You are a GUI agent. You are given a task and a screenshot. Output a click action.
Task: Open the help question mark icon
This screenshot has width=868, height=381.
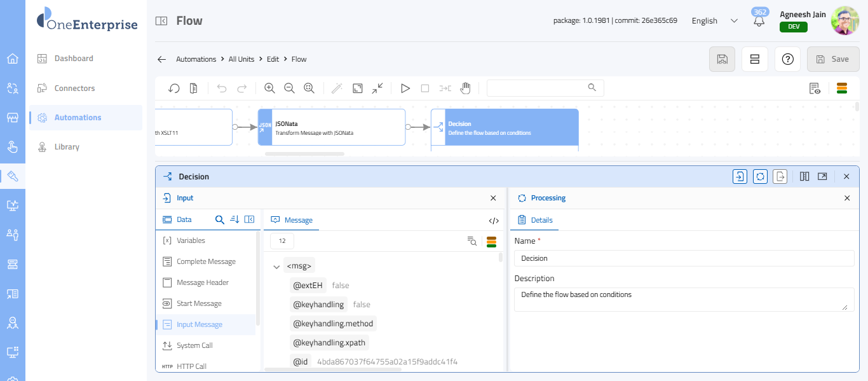788,59
